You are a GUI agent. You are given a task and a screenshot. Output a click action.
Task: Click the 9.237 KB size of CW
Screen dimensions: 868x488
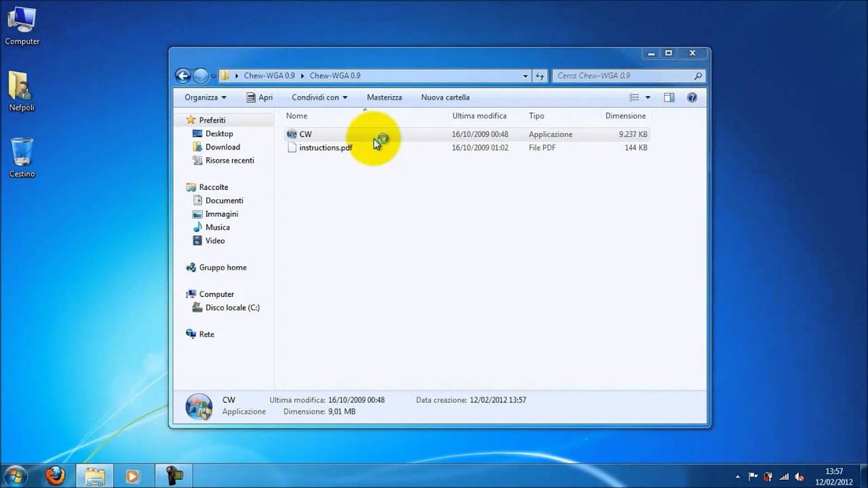633,134
